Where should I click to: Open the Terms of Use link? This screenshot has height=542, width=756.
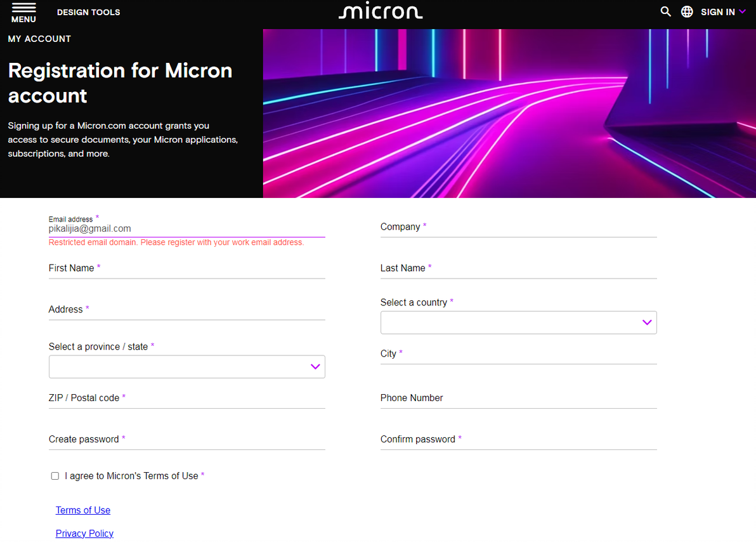tap(83, 510)
